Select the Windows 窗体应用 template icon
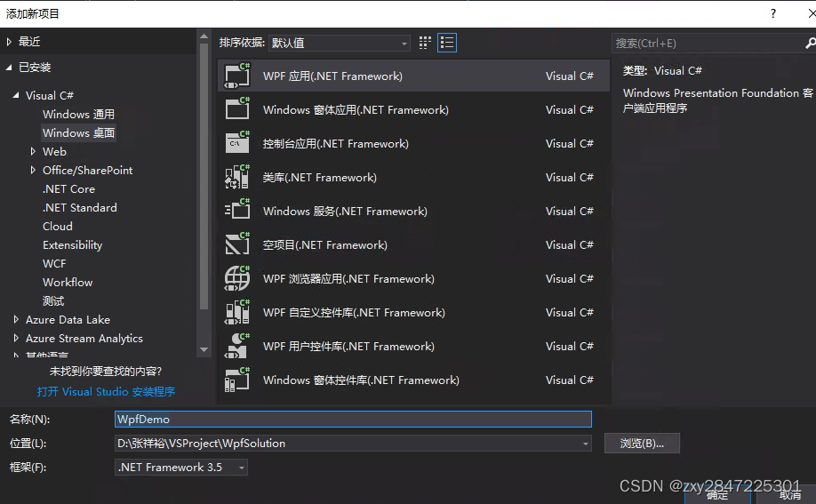 click(237, 110)
